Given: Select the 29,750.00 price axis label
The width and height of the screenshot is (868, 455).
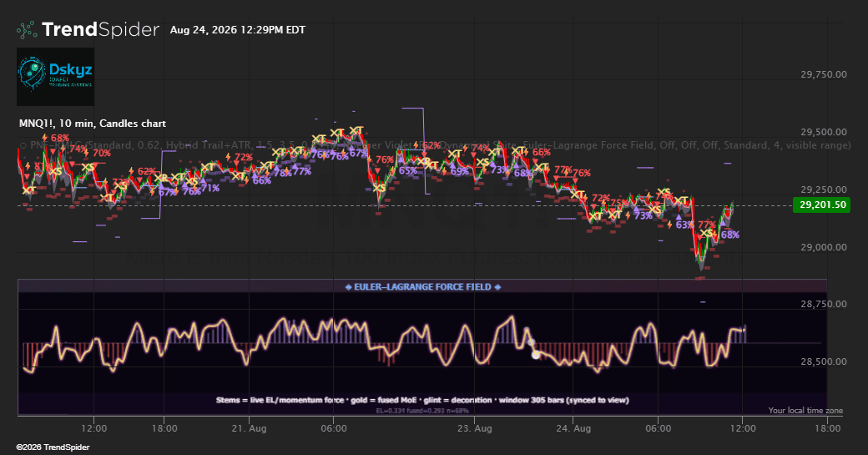Looking at the screenshot, I should (823, 75).
